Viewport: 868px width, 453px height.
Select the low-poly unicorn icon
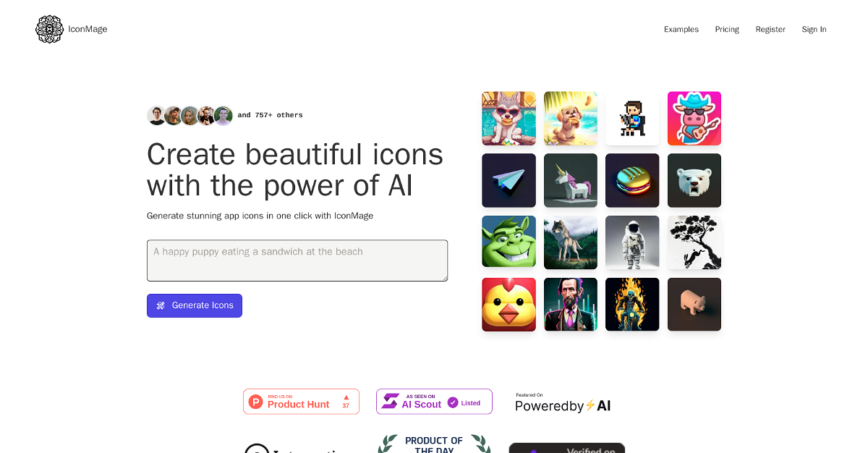click(571, 180)
